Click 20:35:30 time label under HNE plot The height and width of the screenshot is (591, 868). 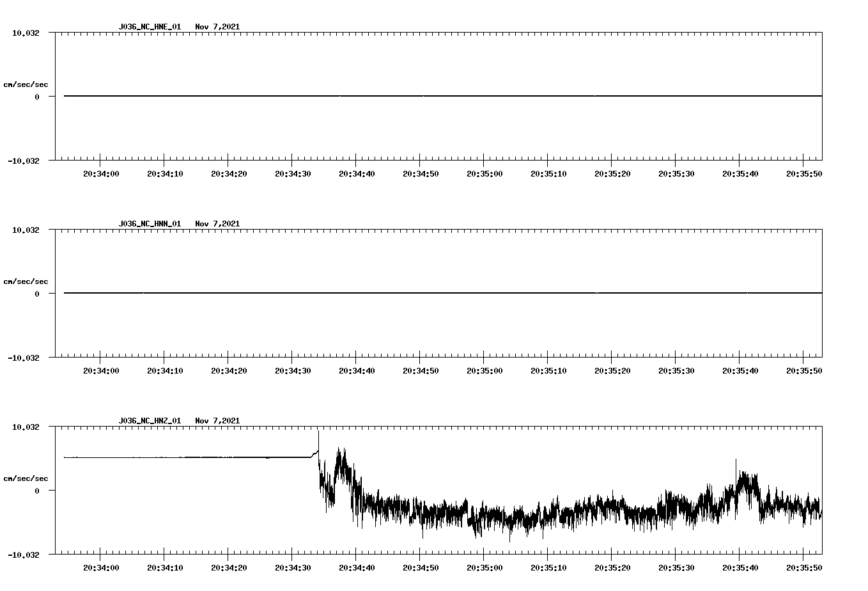[676, 174]
